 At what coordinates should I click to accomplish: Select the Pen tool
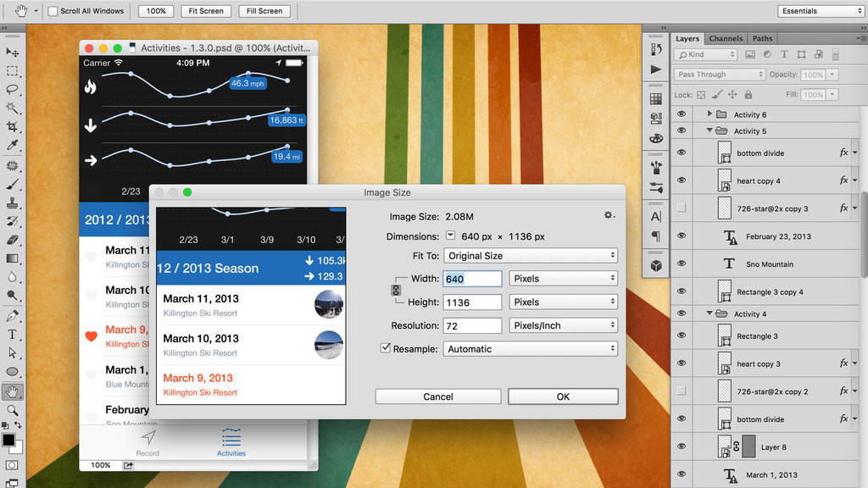click(x=12, y=316)
